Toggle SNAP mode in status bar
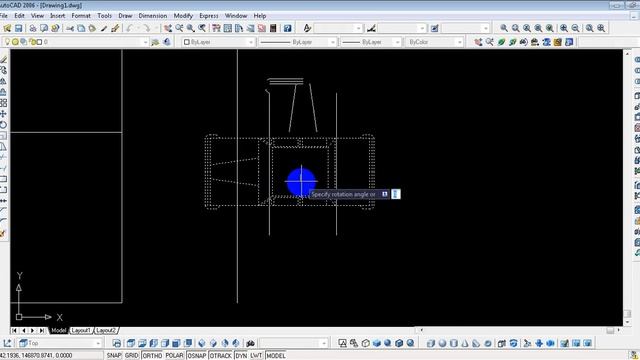 [x=114, y=356]
